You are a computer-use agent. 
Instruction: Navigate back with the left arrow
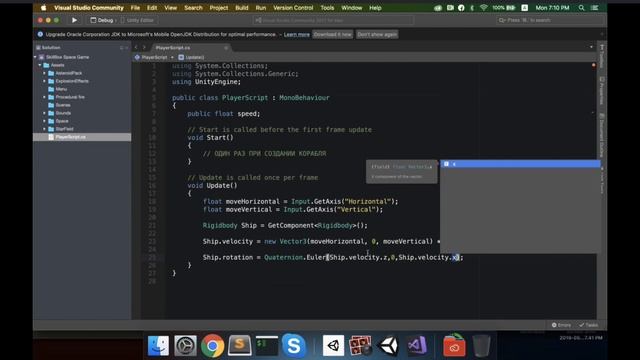pyautogui.click(x=136, y=48)
